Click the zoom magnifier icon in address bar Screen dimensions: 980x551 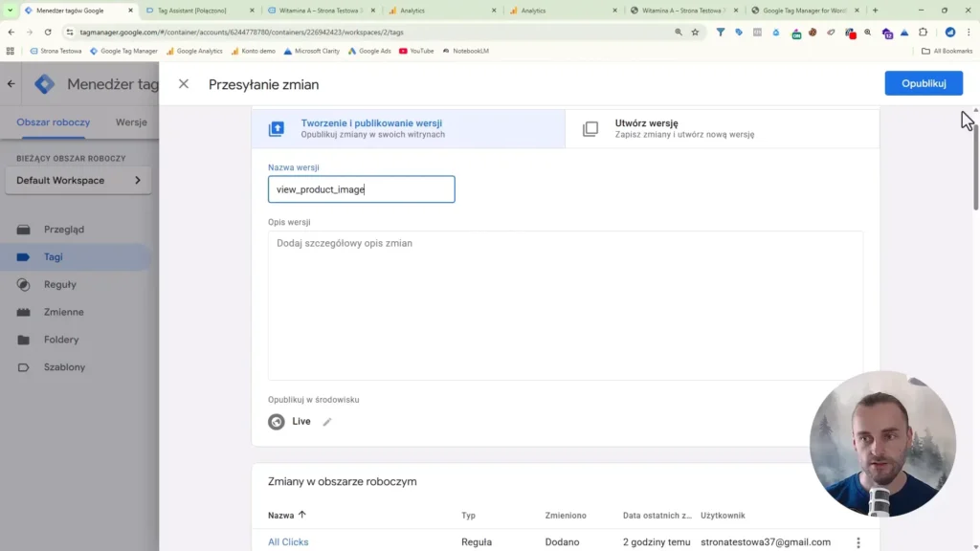(x=679, y=32)
